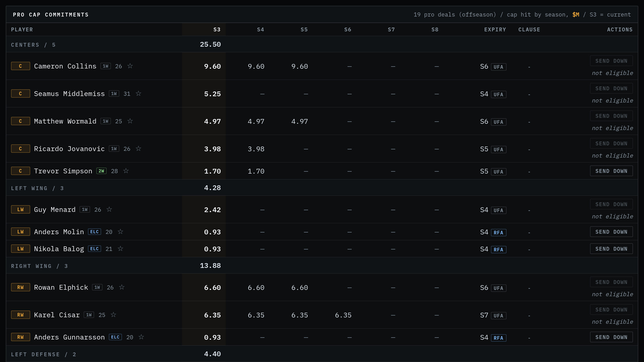Click the star beside Trevor Simpson
The height and width of the screenshot is (362, 644).
click(x=126, y=171)
